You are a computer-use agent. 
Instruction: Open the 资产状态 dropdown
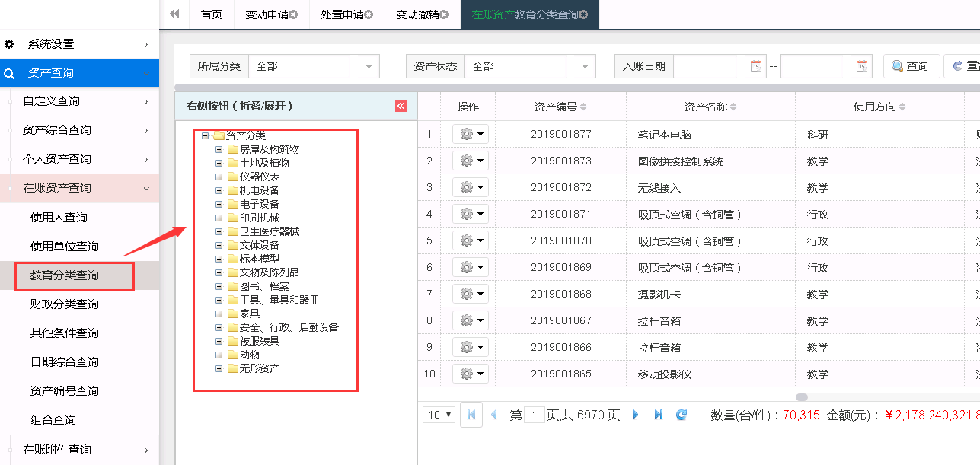[x=529, y=66]
